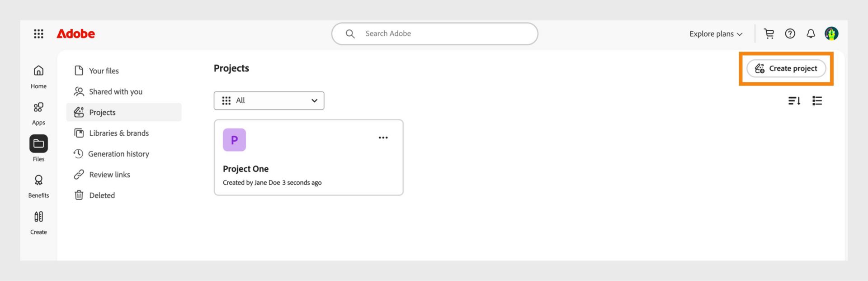This screenshot has height=281, width=868.
Task: Check notifications via the bell icon
Action: click(811, 33)
